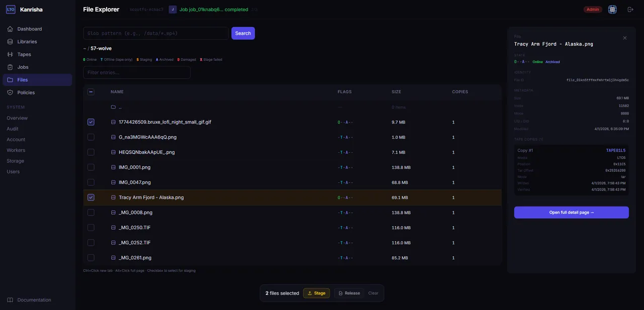
Task: Uncheck the bruxe_lofi_night_small_gif.gif checkbox
Action: [x=91, y=122]
